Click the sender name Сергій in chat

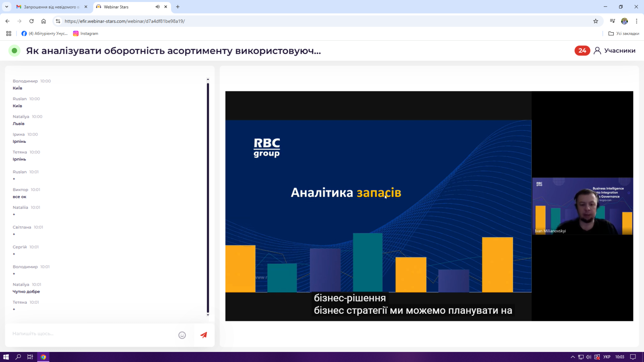20,247
